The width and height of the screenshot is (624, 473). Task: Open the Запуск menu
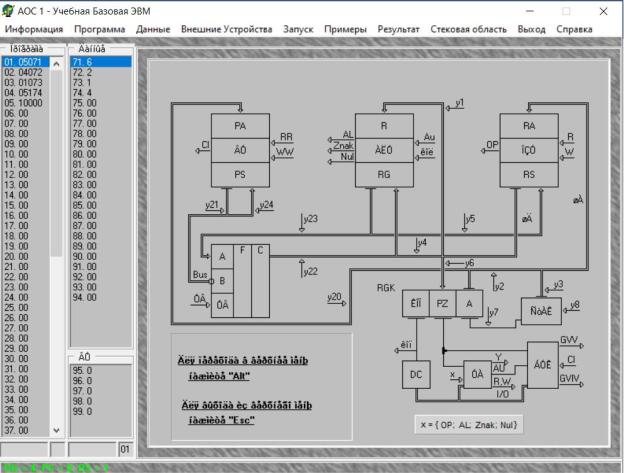[298, 30]
